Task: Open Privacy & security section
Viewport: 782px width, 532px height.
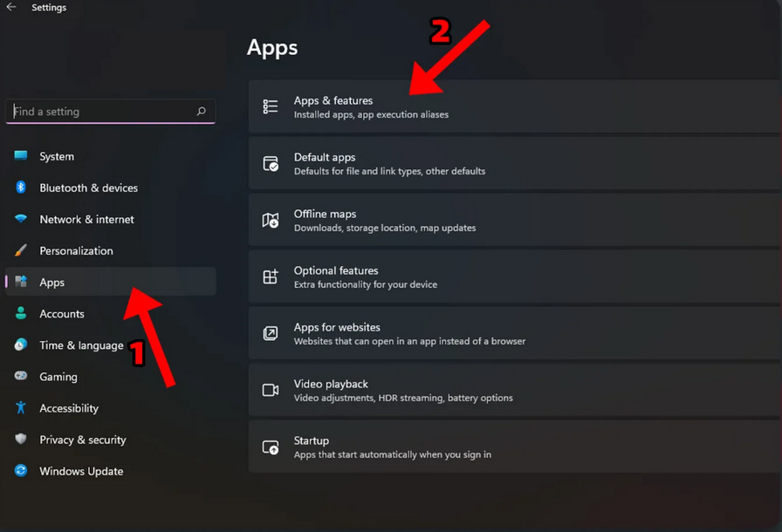Action: coord(83,440)
